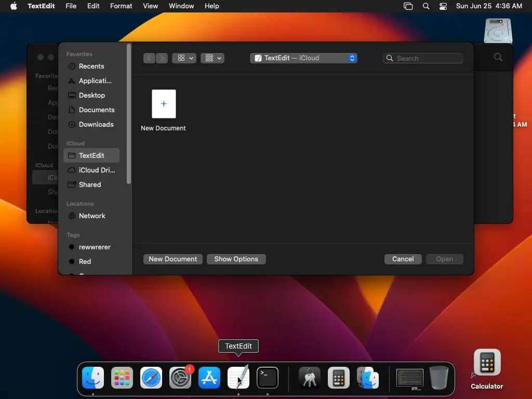The height and width of the screenshot is (399, 532).
Task: Open the Apple menu
Action: (x=14, y=6)
